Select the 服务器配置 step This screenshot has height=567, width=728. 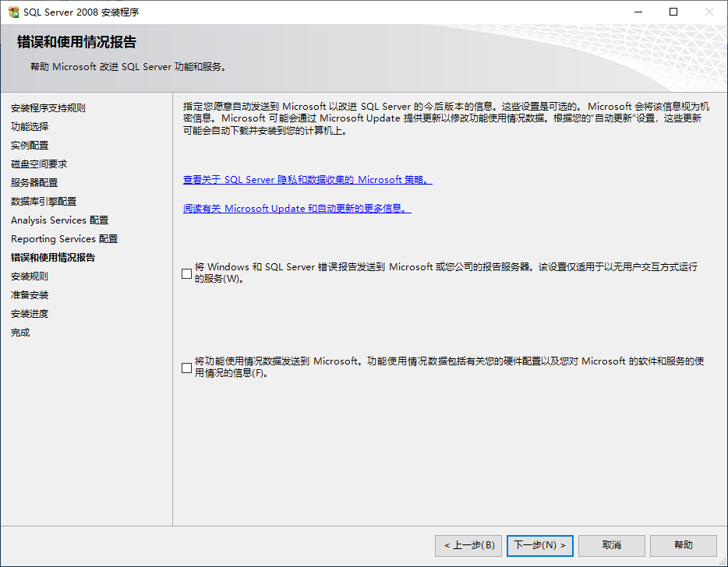tap(34, 183)
